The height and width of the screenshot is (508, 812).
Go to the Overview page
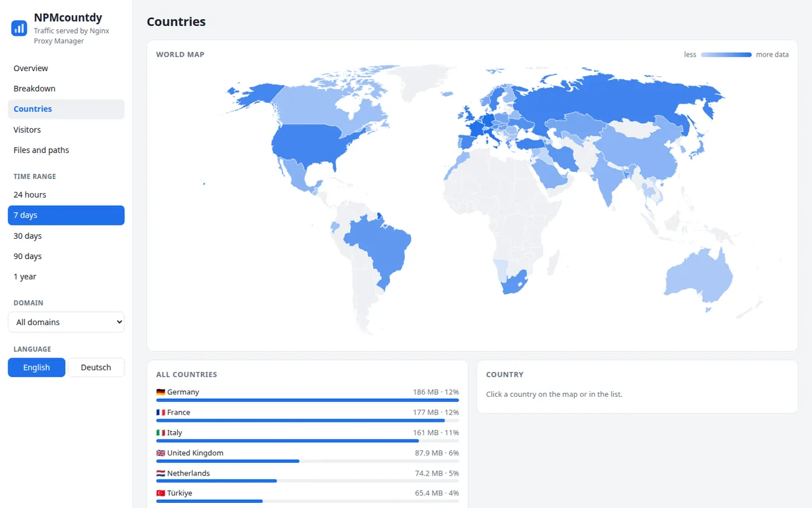pyautogui.click(x=66, y=69)
